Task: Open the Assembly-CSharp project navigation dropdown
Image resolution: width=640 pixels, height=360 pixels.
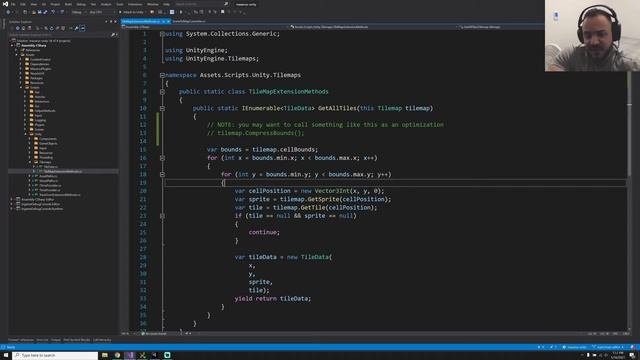Action: pyautogui.click(x=204, y=27)
